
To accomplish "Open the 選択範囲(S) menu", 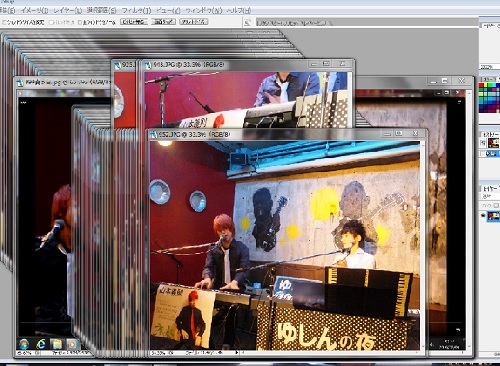I will (101, 10).
